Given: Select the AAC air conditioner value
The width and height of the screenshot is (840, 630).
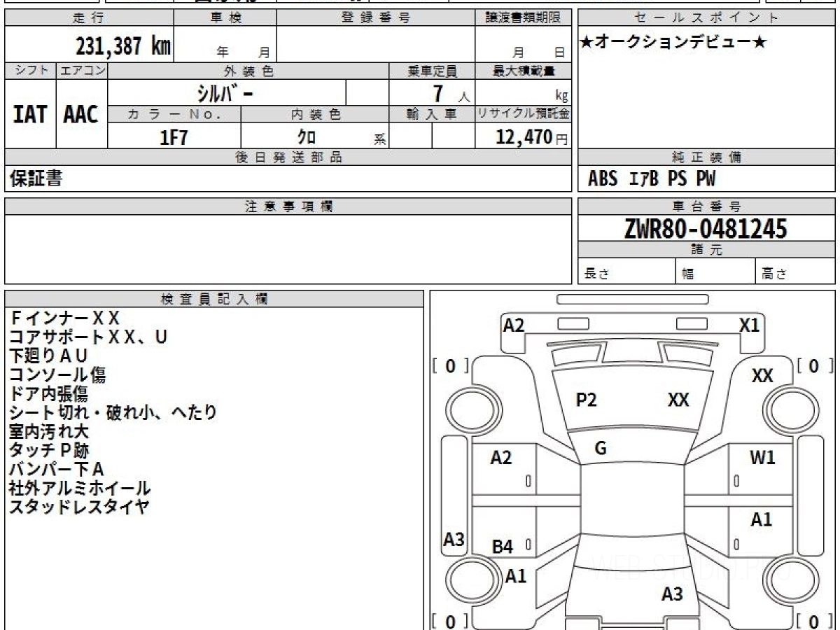Looking at the screenshot, I should 81,115.
